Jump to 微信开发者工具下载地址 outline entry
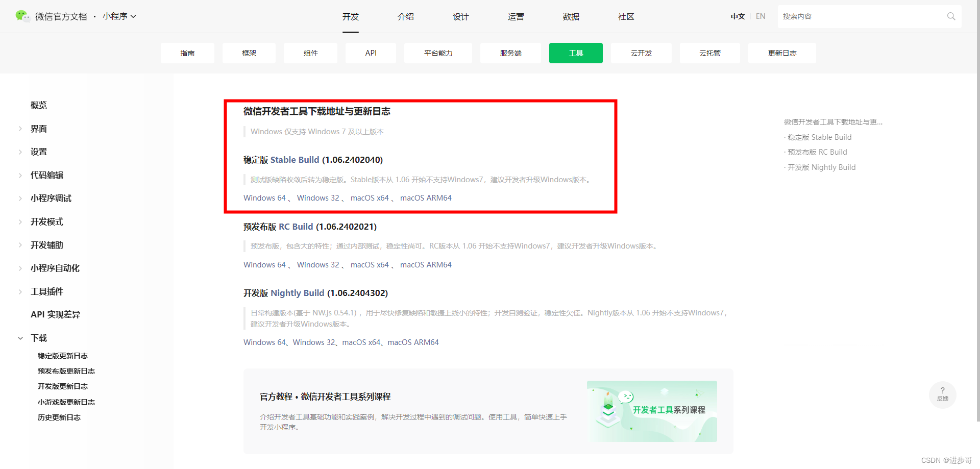This screenshot has width=980, height=469. [x=833, y=122]
